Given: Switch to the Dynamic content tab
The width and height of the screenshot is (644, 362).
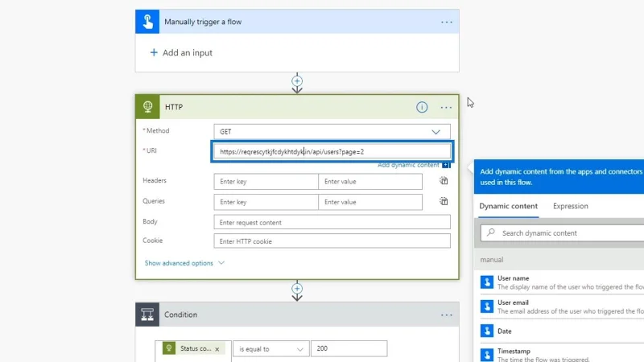Looking at the screenshot, I should pos(508,206).
